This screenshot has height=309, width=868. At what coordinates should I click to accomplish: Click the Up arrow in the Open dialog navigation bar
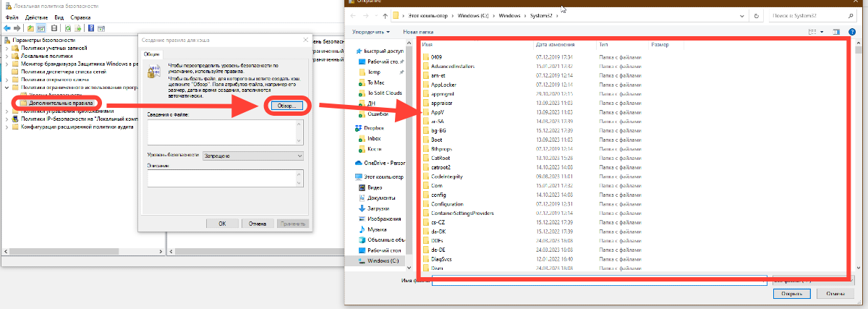(385, 15)
